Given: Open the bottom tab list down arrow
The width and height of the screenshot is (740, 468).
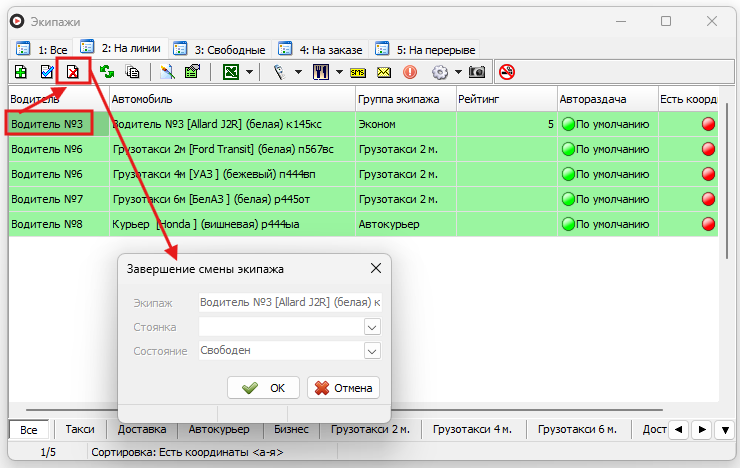Looking at the screenshot, I should click(x=725, y=430).
